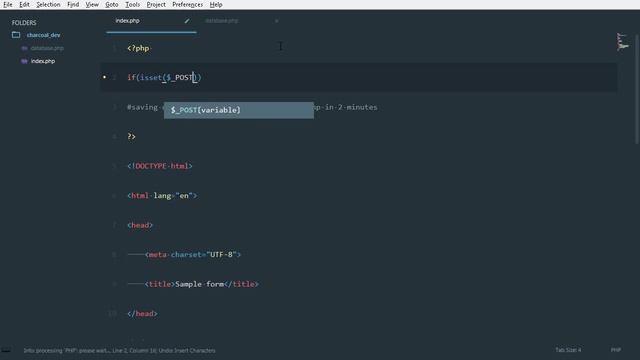
Task: Open the Help menu
Action: tap(216, 4)
